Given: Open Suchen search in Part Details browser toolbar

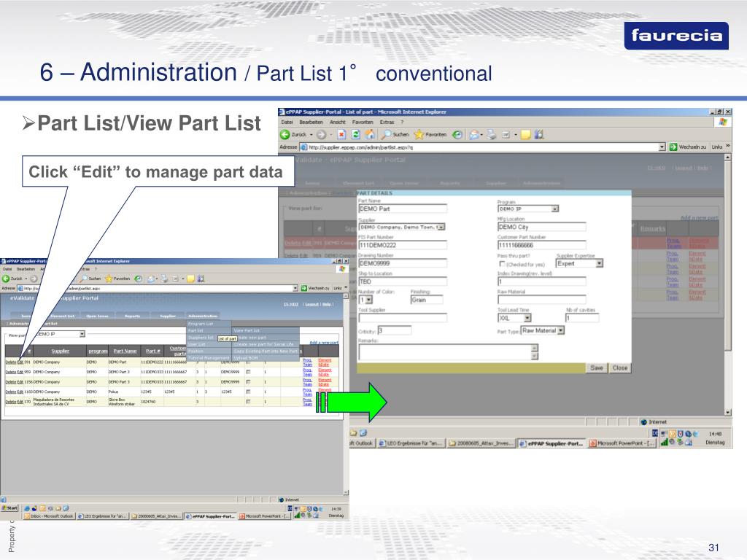Looking at the screenshot, I should (395, 135).
